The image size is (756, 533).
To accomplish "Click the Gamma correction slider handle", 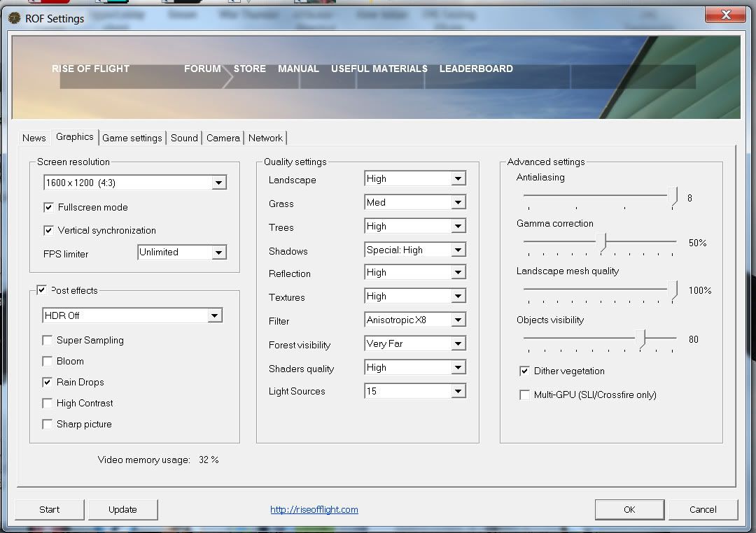I will [602, 241].
